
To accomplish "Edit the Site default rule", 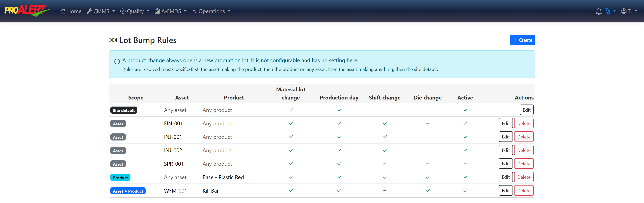I will coord(526,110).
